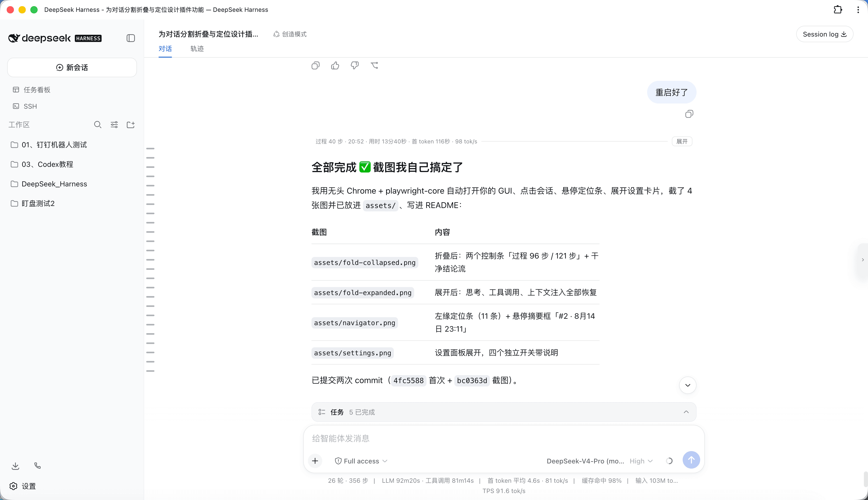Screen dimensions: 868x500
Task: Open workspace filter settings icon
Action: [x=114, y=125]
